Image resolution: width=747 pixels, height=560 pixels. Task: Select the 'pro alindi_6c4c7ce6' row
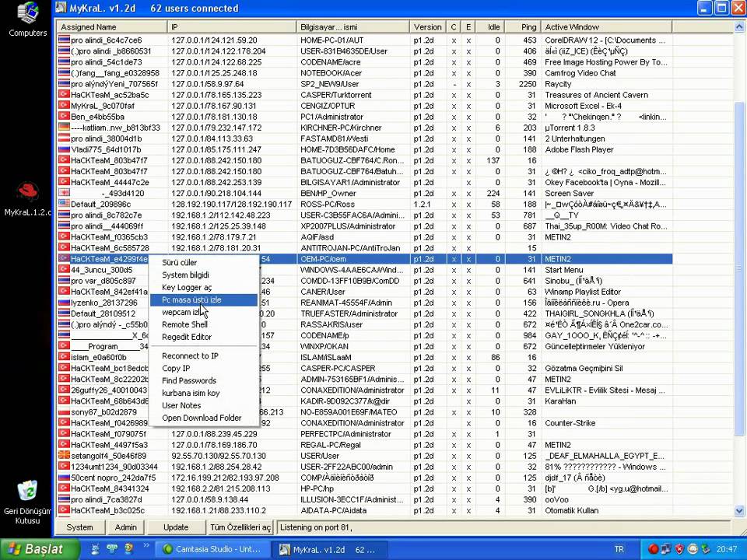tap(365, 40)
